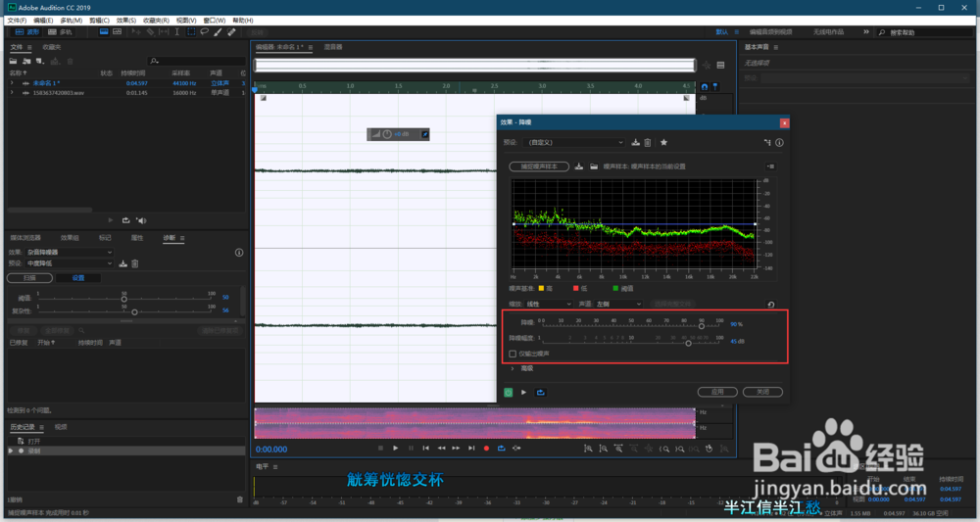Switch to Multitrack (多轨) view
The image size is (980, 522).
pos(60,32)
